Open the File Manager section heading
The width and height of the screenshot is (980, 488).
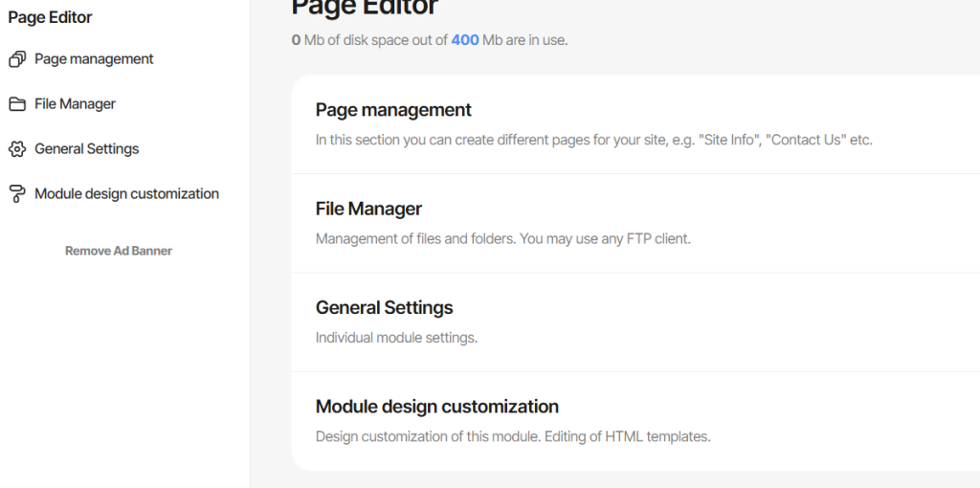point(368,209)
